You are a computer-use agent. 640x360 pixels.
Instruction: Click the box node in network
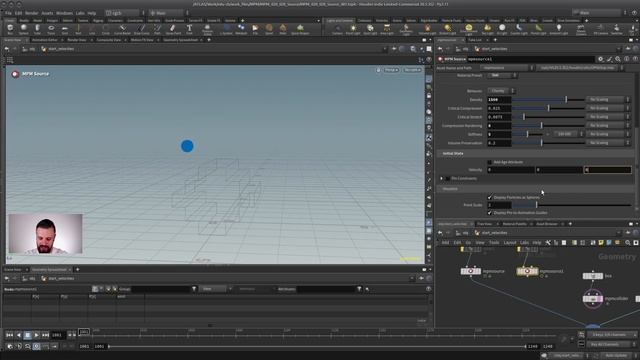[x=593, y=276]
